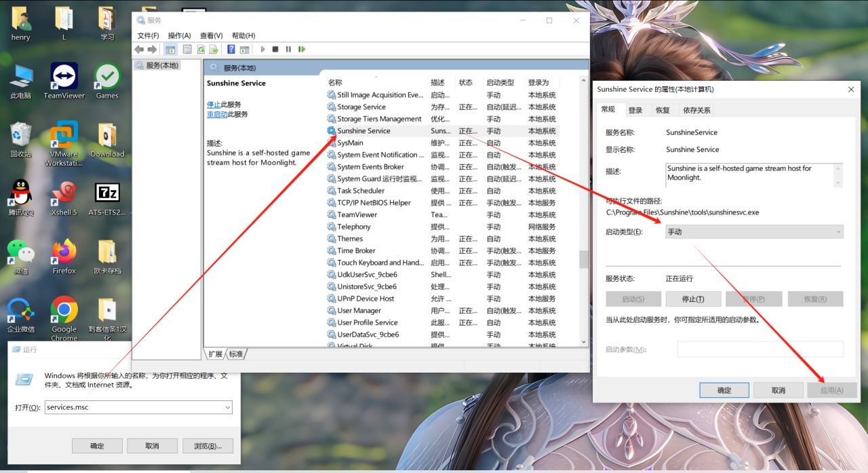Click the Restart service green toolbar icon
Viewport: 868px width, 473px height.
302,49
